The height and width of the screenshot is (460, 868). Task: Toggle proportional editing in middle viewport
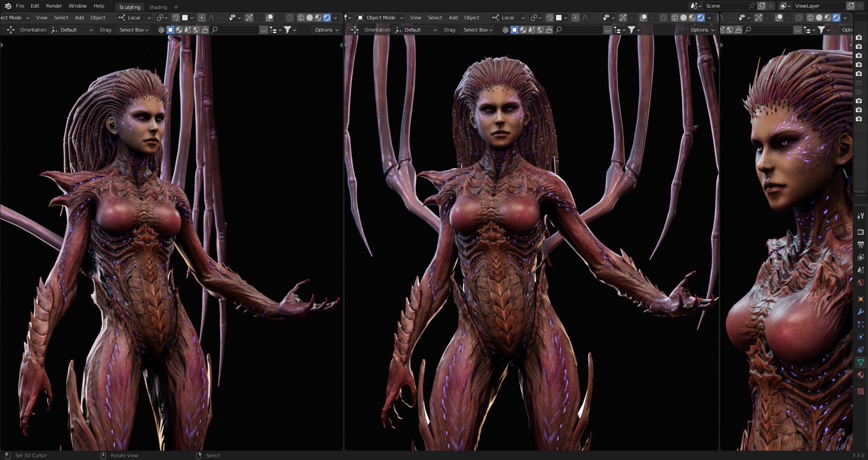(576, 18)
